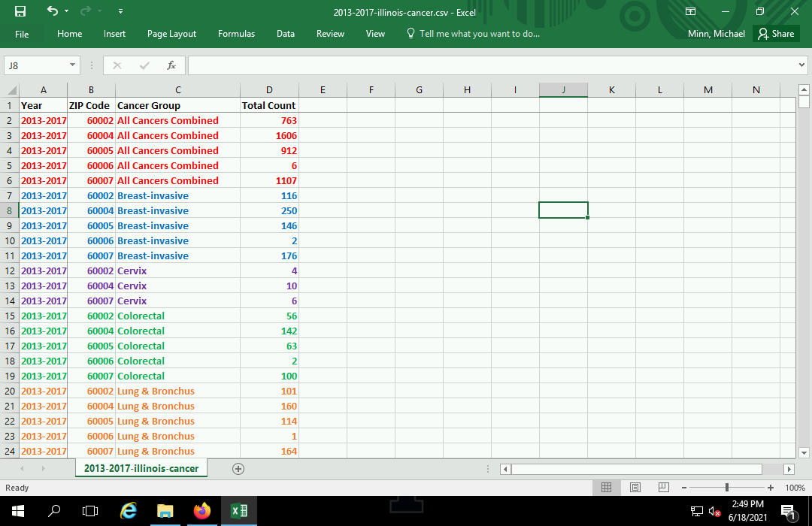Screen dimensions: 812x526
Task: Open the Page Layout ribbon tab
Action: pos(171,34)
